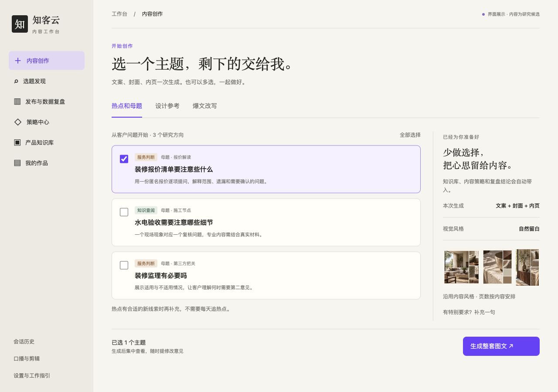Click the 服务判断 tag on 装修报价清单 card
This screenshot has width=558, height=392.
(x=146, y=157)
